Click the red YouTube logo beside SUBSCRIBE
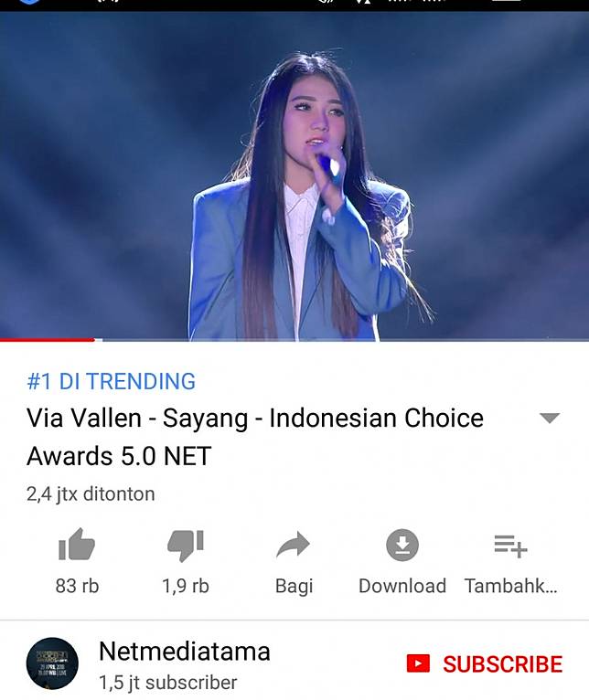This screenshot has width=589, height=700. coord(418,663)
